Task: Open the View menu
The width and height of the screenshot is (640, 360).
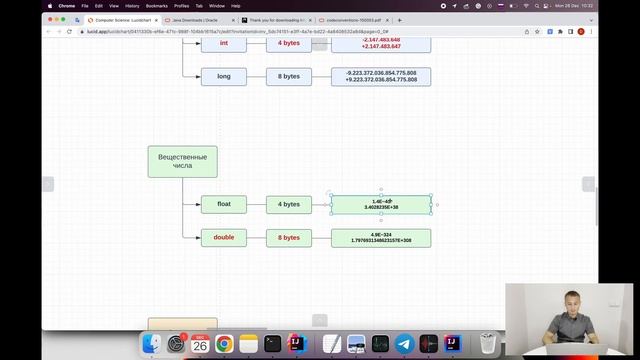Action: point(114,6)
